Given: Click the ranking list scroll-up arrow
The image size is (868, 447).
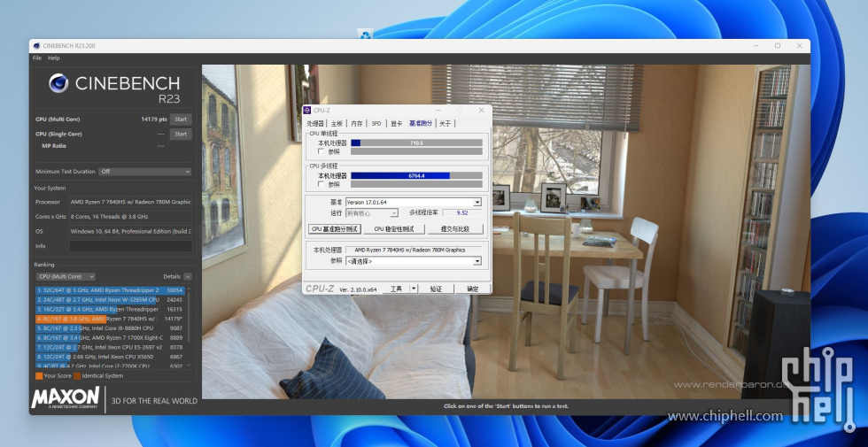Looking at the screenshot, I should 189,289.
